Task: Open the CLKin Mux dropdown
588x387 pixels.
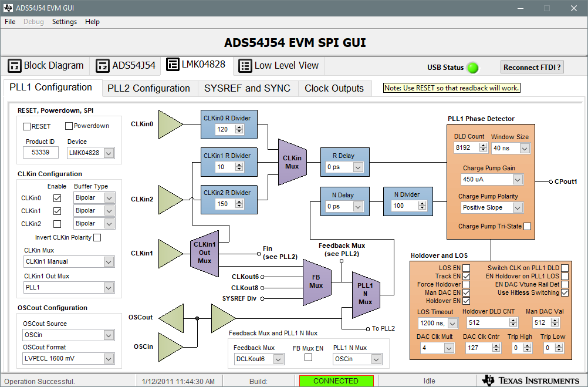Action: [109, 262]
